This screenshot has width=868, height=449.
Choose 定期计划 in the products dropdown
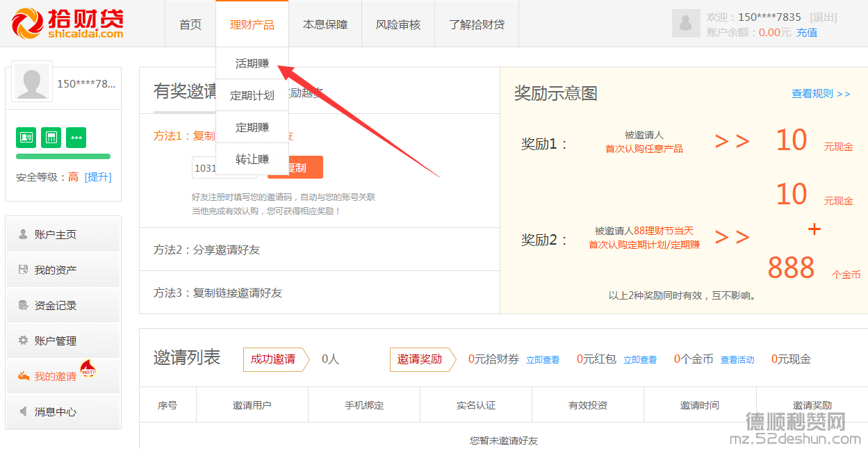252,95
